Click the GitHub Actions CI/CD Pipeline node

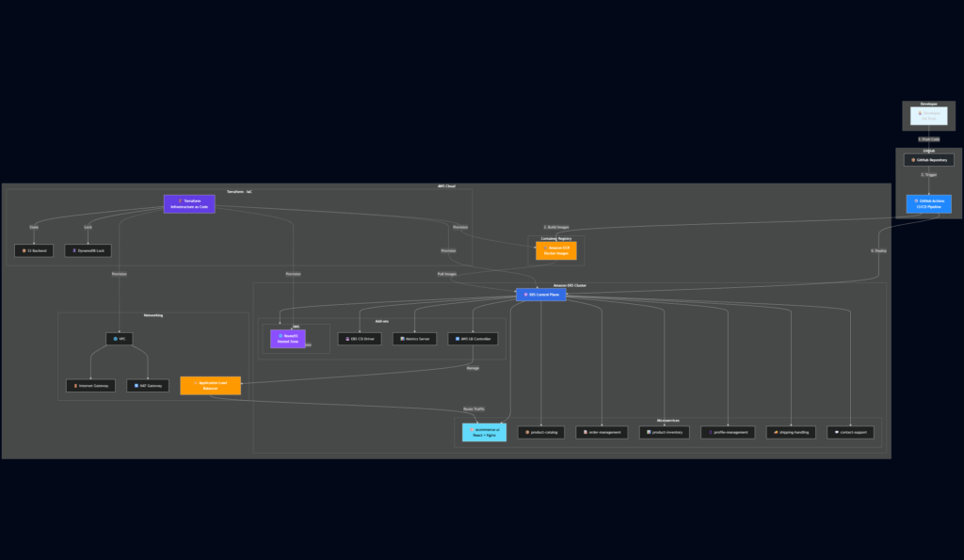click(x=928, y=203)
